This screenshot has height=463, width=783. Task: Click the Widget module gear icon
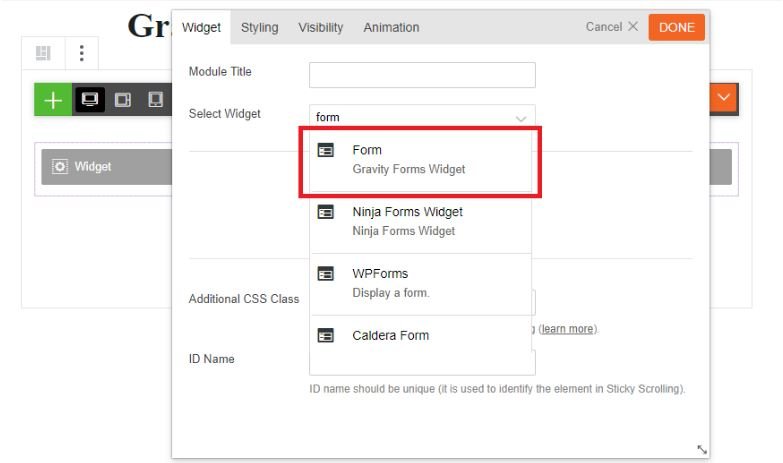[x=59, y=166]
